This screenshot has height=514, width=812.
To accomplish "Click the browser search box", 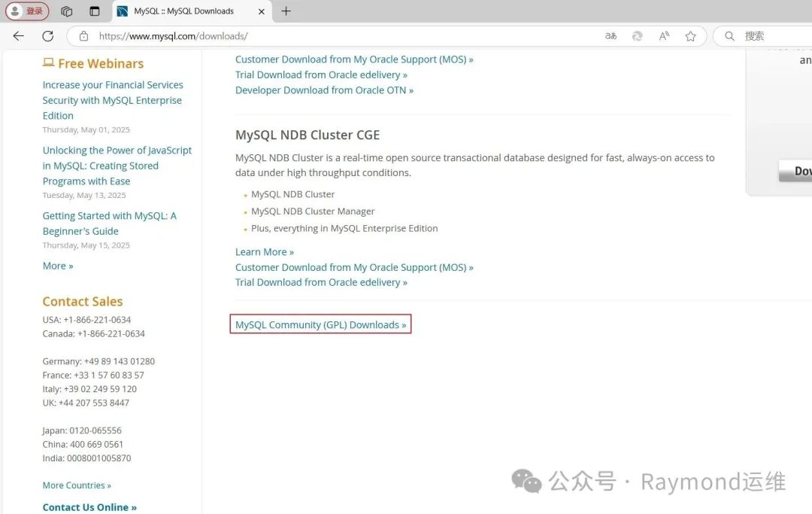I will (x=766, y=36).
